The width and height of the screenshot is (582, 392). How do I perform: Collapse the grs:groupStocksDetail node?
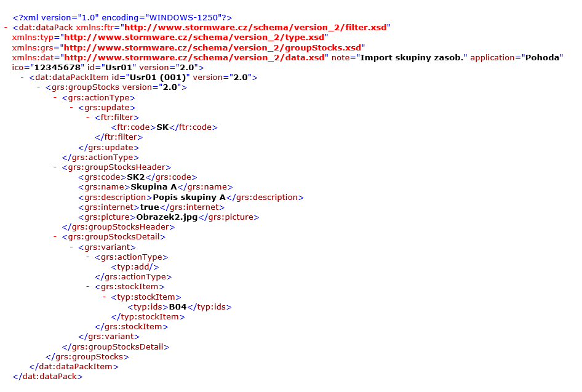56,237
